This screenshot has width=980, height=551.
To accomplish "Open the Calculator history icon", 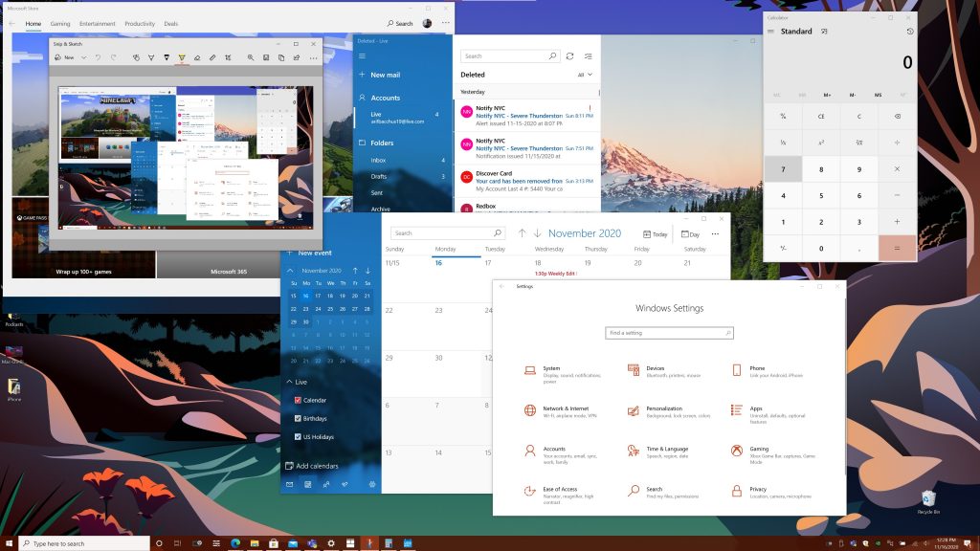I will coord(910,32).
